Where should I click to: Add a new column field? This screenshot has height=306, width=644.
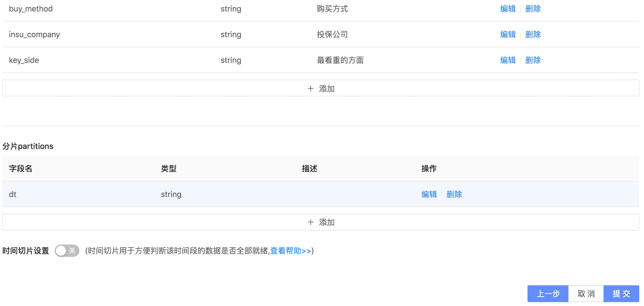(x=321, y=89)
